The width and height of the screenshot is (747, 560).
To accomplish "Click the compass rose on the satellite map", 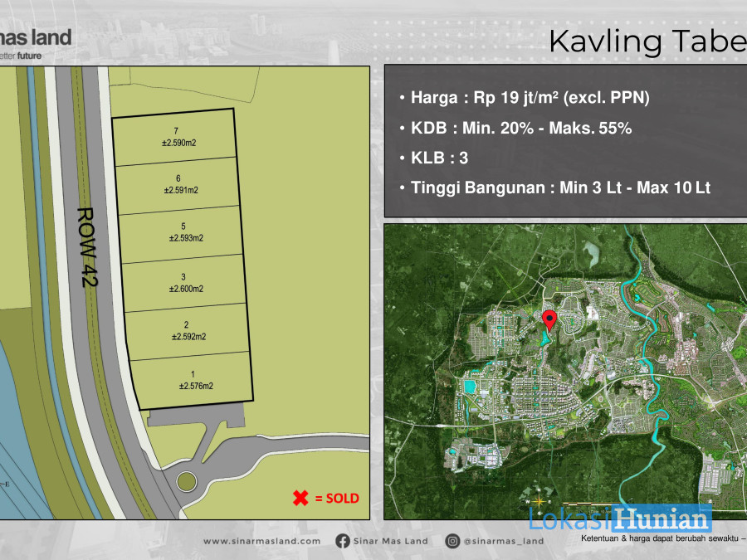I will (x=539, y=501).
